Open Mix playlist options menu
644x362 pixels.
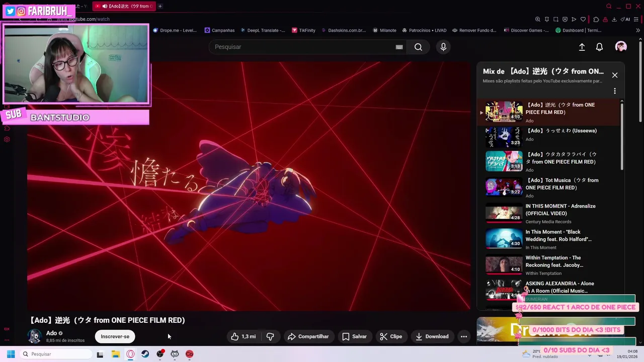tap(614, 91)
